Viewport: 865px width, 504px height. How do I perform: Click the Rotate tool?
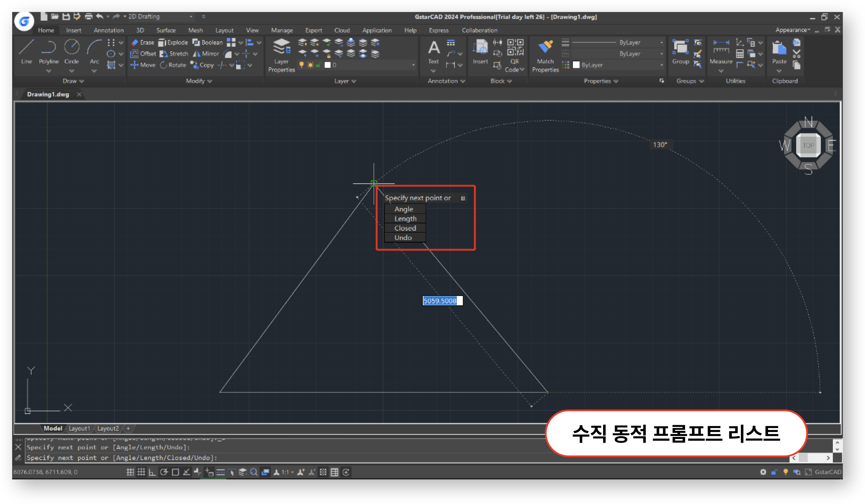(173, 65)
